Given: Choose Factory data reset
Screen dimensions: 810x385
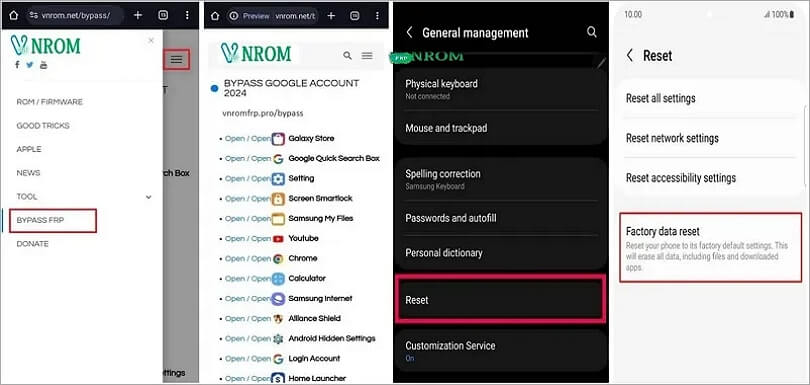Looking at the screenshot, I should pos(711,248).
